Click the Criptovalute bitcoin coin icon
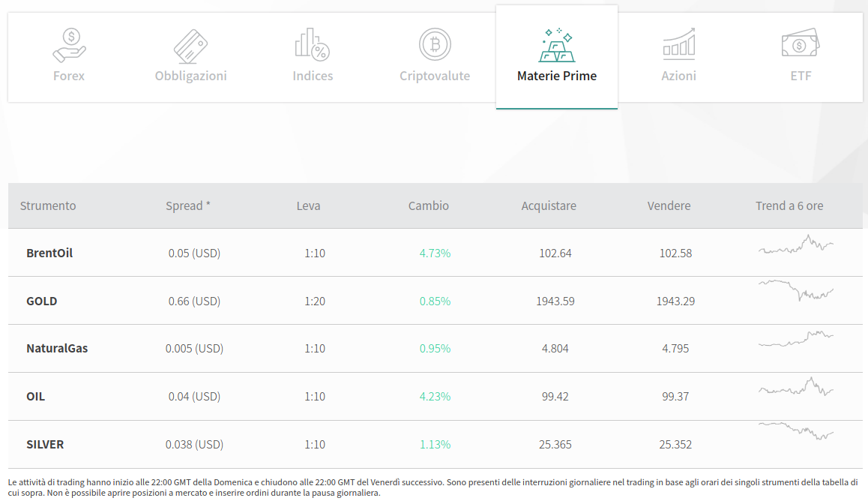The height and width of the screenshot is (504, 868). click(x=435, y=45)
